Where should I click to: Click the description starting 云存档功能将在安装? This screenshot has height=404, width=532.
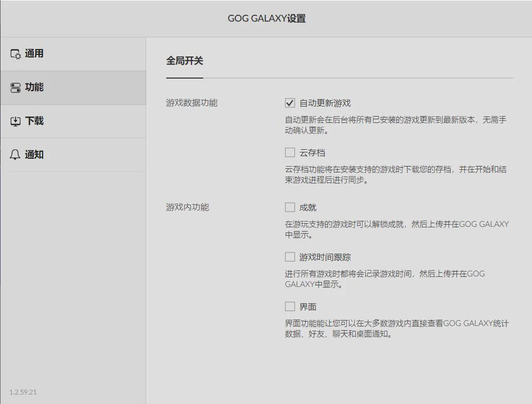coord(396,175)
